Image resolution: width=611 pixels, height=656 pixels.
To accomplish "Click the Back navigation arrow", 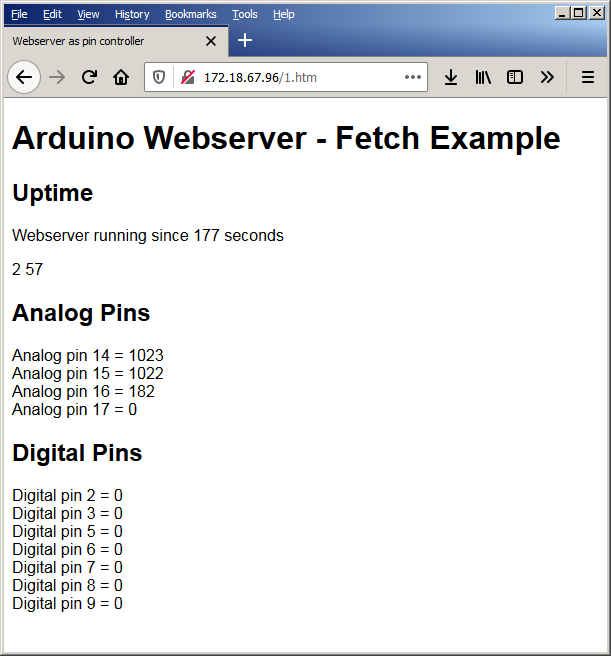I will pos(24,77).
